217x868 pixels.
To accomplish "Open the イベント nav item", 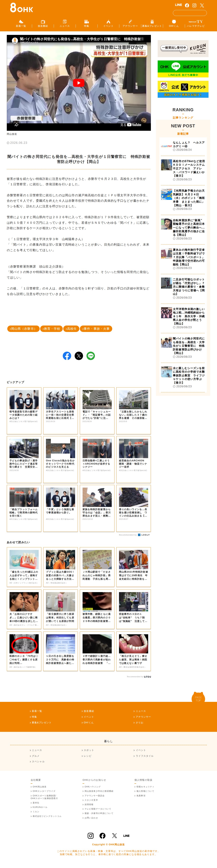I will click(108, 23).
